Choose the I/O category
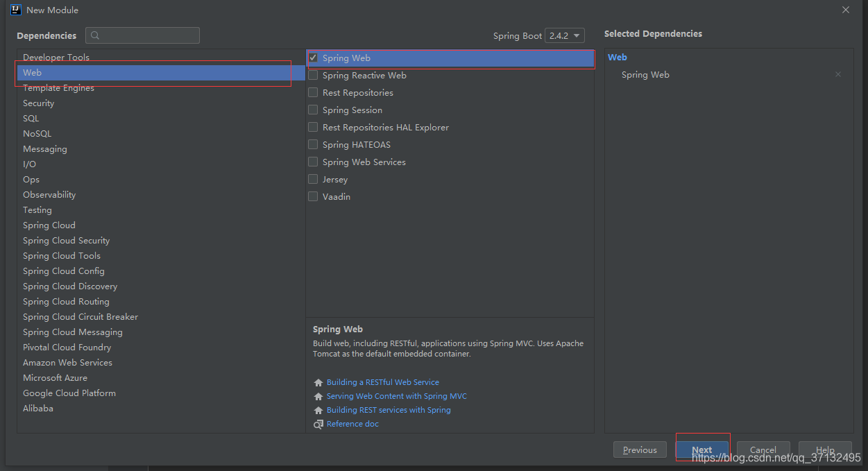This screenshot has height=471, width=868. (161, 164)
